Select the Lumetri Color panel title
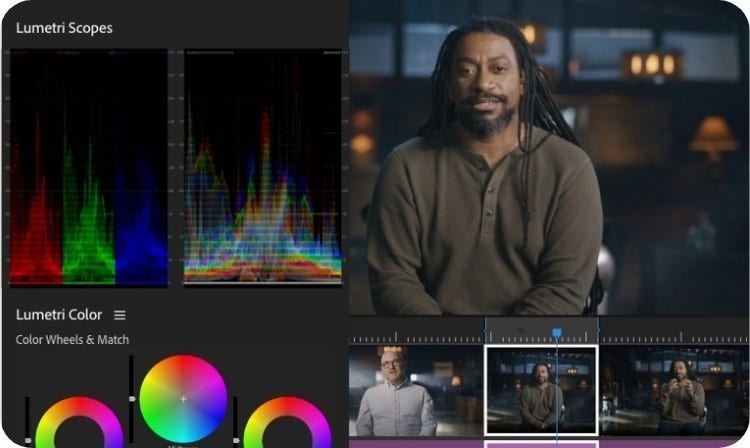The width and height of the screenshot is (750, 448). tap(59, 315)
